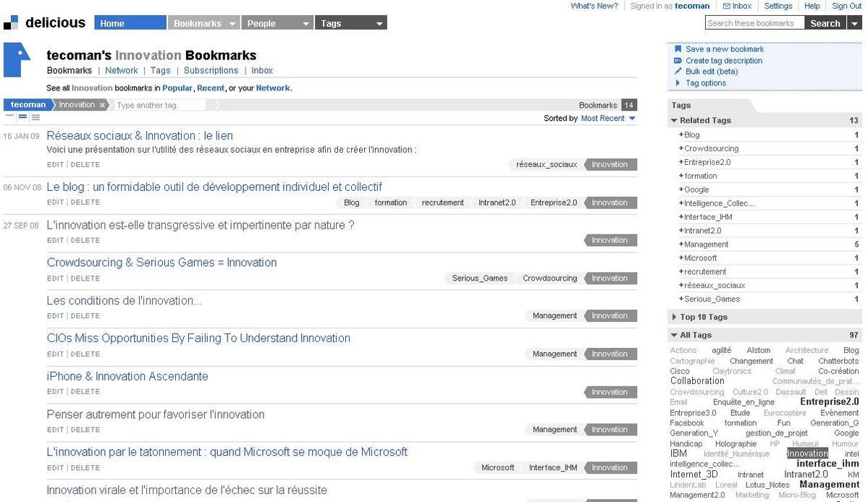Open the Recent Innovation bookmarks link
The height and width of the screenshot is (502, 868).
pyautogui.click(x=211, y=88)
